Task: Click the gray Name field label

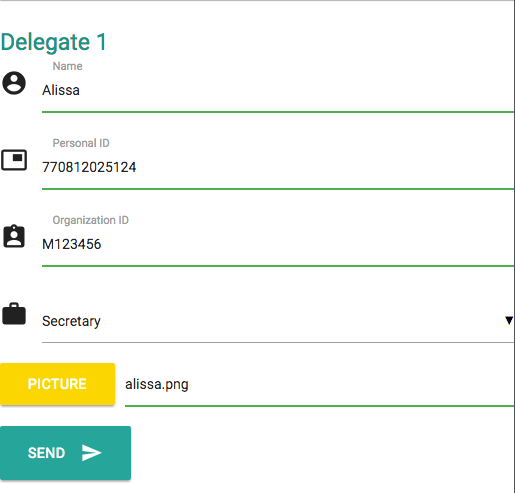Action: tap(67, 66)
